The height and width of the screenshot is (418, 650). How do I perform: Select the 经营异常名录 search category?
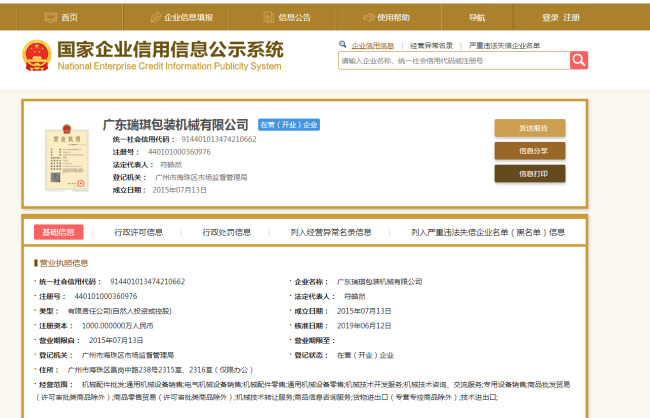[432, 45]
